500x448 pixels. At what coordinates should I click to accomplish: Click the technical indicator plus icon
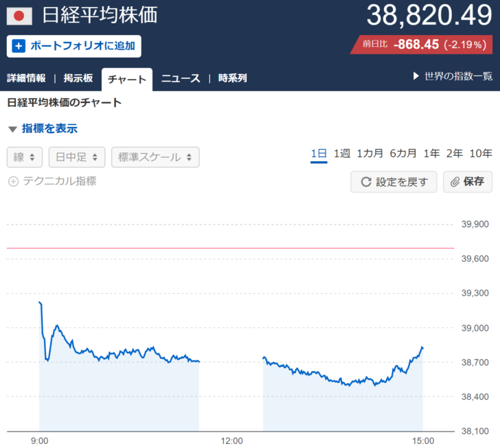coord(13,182)
